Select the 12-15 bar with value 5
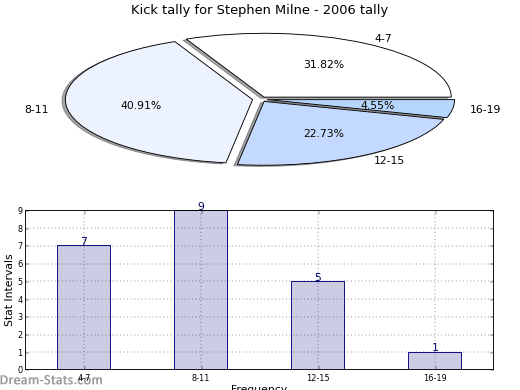The width and height of the screenshot is (520, 390). (x=318, y=325)
